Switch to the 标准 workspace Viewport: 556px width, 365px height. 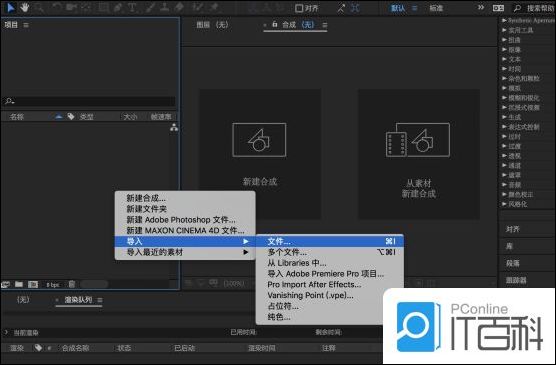[436, 8]
